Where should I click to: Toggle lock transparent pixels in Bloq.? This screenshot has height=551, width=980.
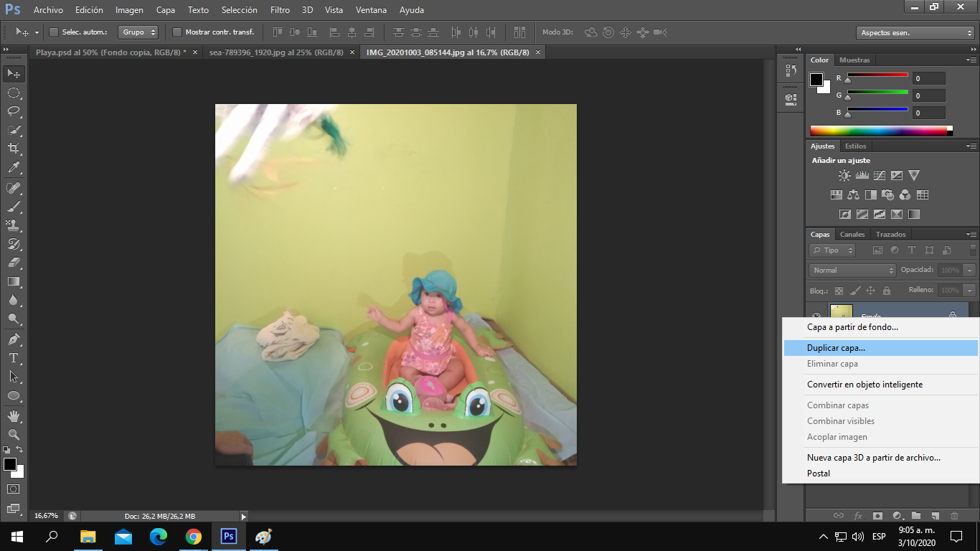coord(839,291)
